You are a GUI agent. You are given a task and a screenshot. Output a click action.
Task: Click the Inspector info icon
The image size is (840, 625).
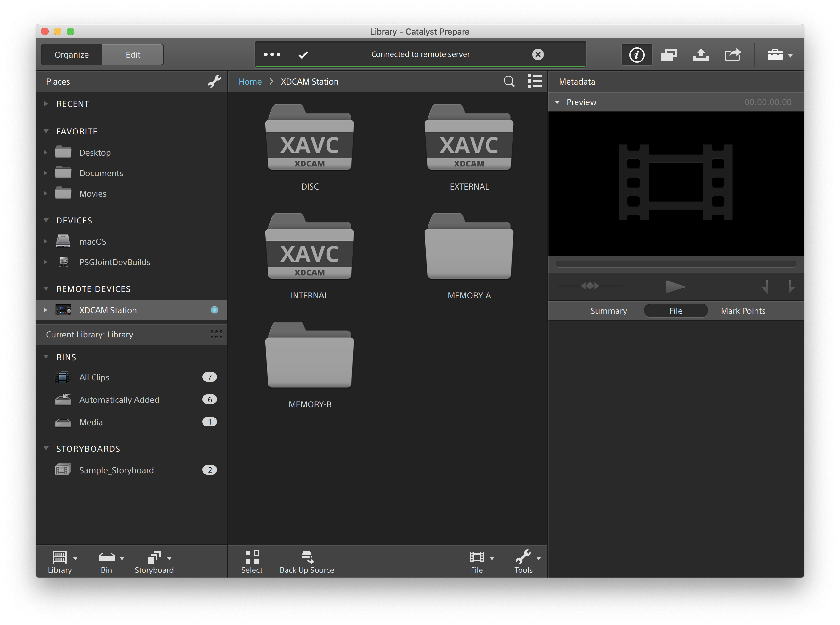[x=636, y=55]
